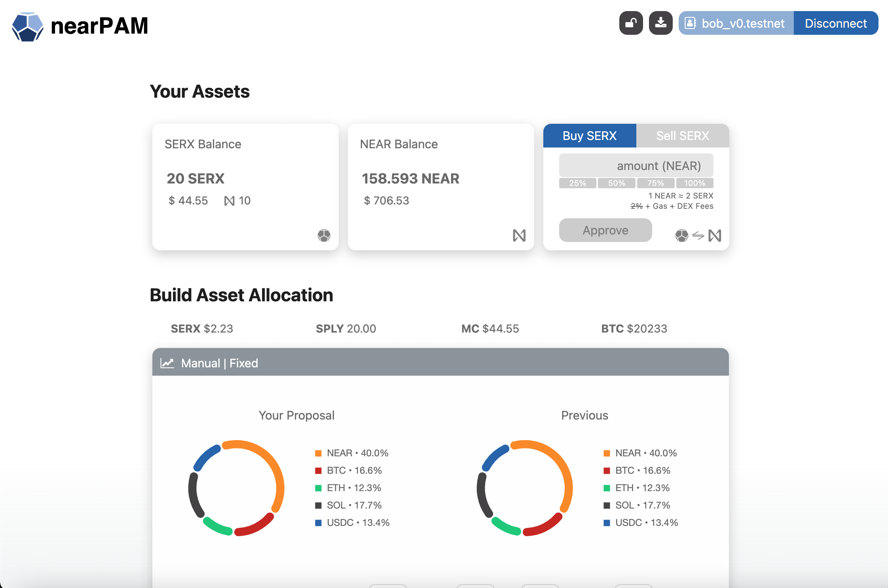This screenshot has width=888, height=588.
Task: Click the NEAR icon next to 10
Action: [x=229, y=201]
